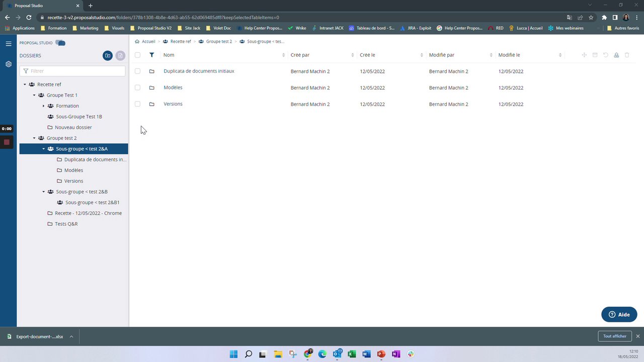The width and height of the screenshot is (644, 362).
Task: Tick the select-all checkbox in the table header
Action: 137,55
